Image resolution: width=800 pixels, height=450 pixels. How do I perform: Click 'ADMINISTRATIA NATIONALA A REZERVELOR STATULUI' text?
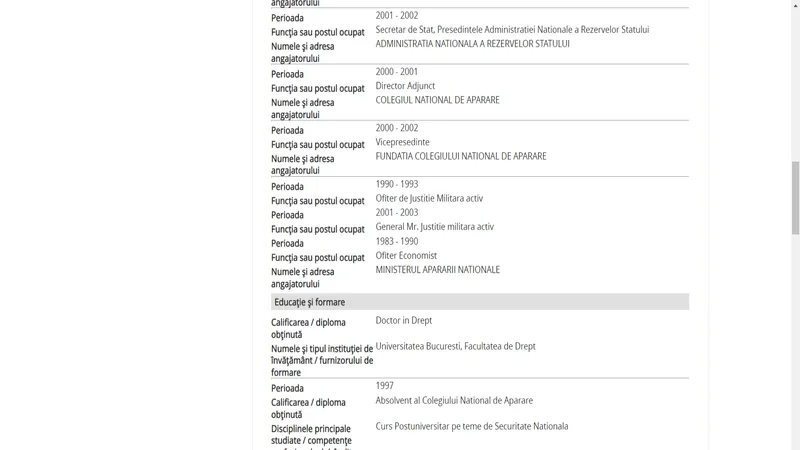tap(472, 44)
